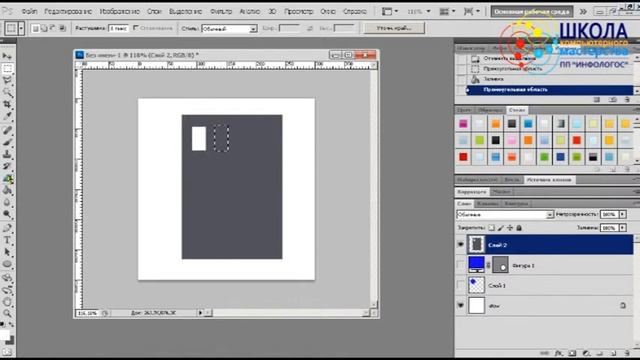The width and height of the screenshot is (640, 360).
Task: Select the Quick Selection tool
Action: [x=7, y=92]
